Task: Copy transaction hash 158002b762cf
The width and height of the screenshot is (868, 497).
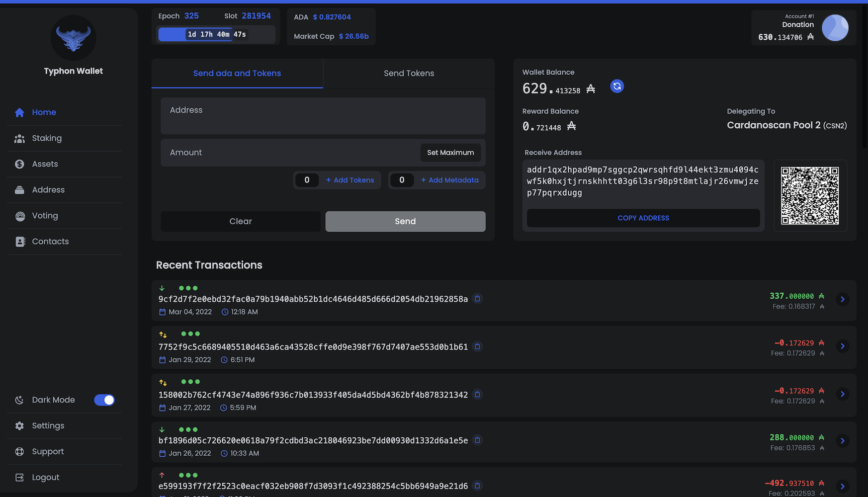Action: click(477, 394)
